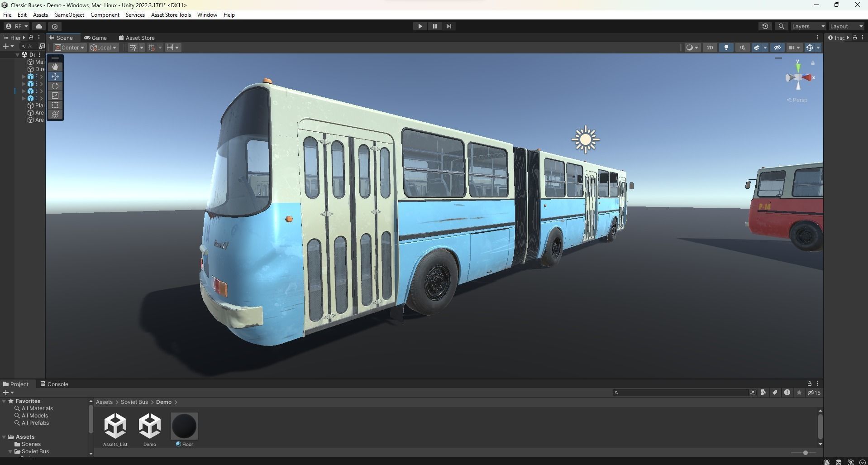Open Project search in new window

753,393
